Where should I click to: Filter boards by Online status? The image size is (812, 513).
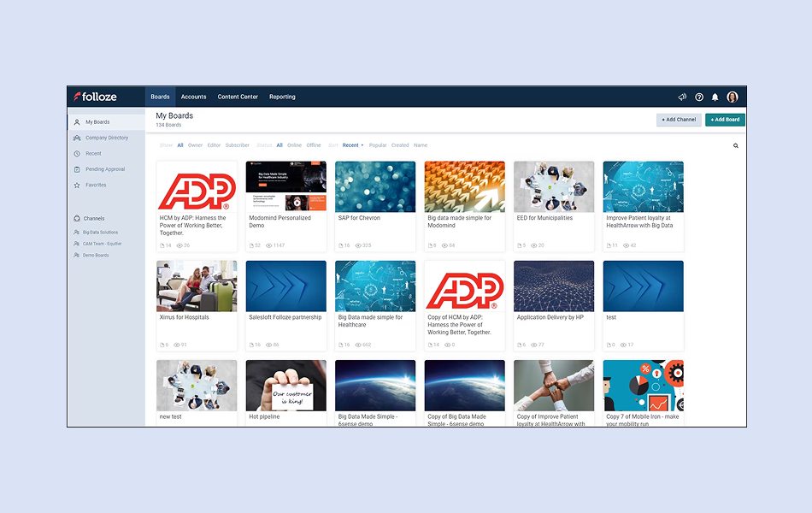(294, 145)
